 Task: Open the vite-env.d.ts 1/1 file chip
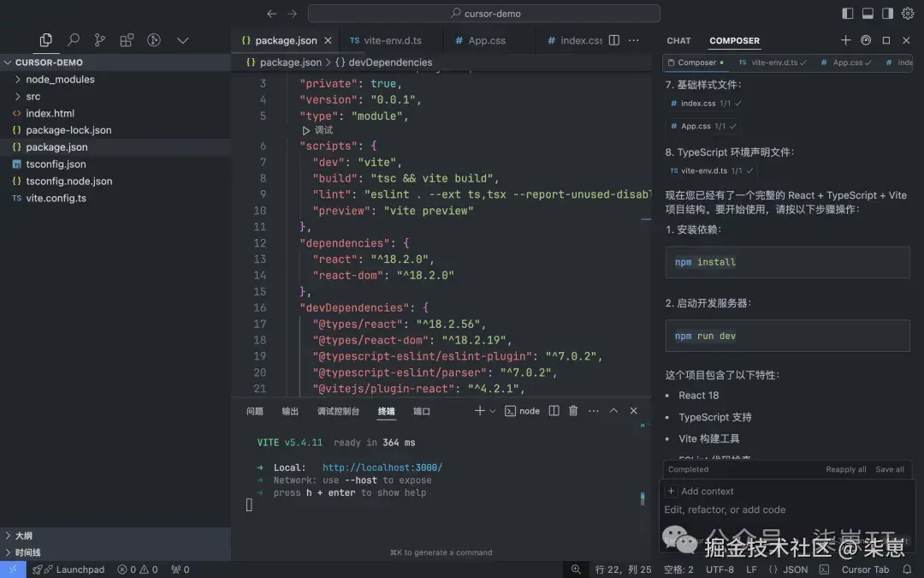pyautogui.click(x=711, y=171)
